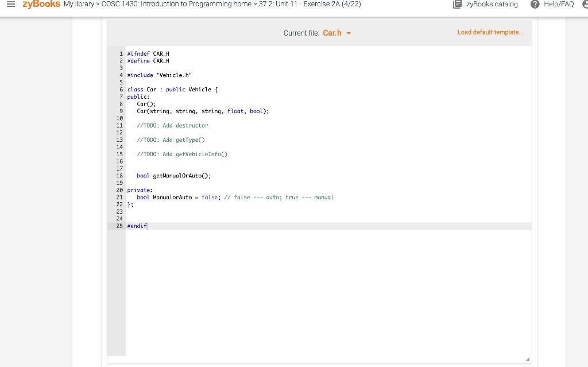Click the Help/FAQ question mark icon
588x367 pixels.
point(535,5)
